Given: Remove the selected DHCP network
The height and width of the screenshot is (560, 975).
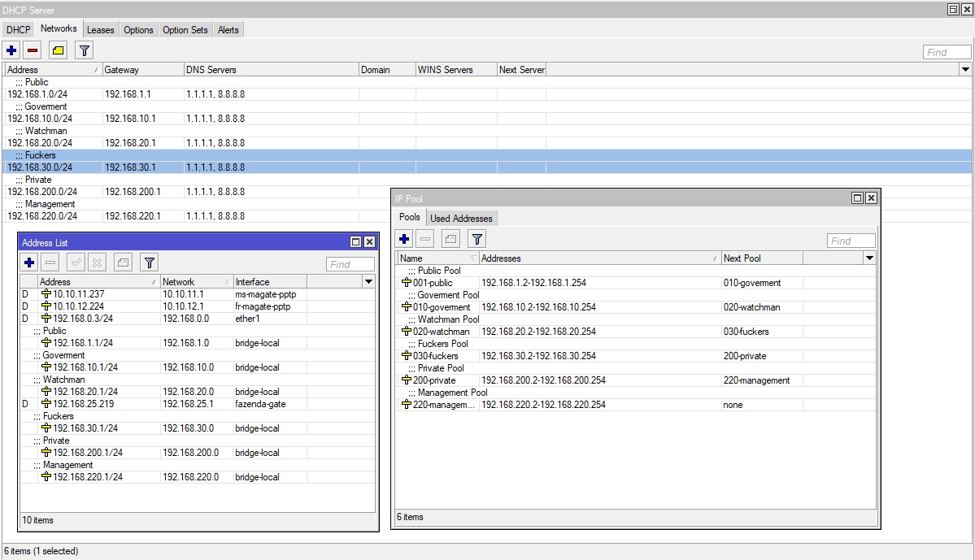Looking at the screenshot, I should [x=33, y=50].
